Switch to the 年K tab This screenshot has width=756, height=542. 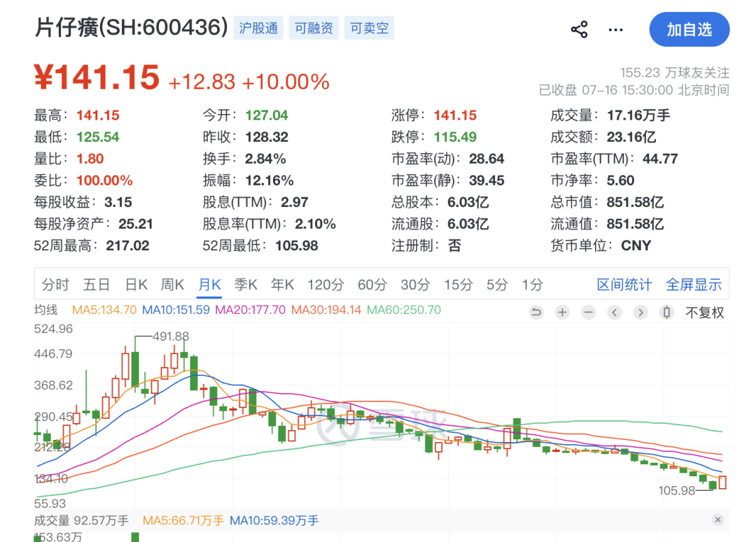click(283, 285)
